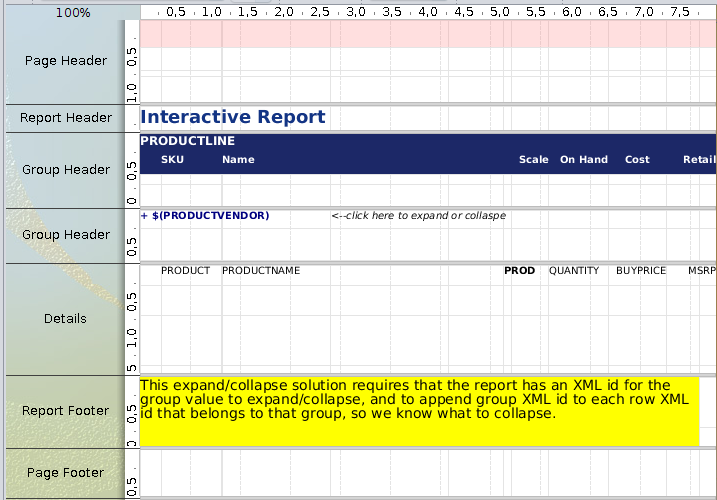Click the 100% zoom indicator
717x500 pixels.
coord(73,12)
